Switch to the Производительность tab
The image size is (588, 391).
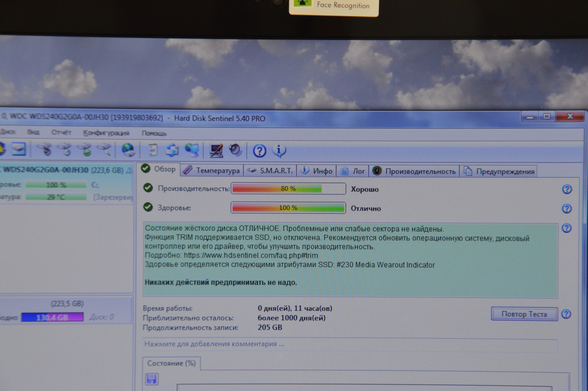click(x=414, y=171)
